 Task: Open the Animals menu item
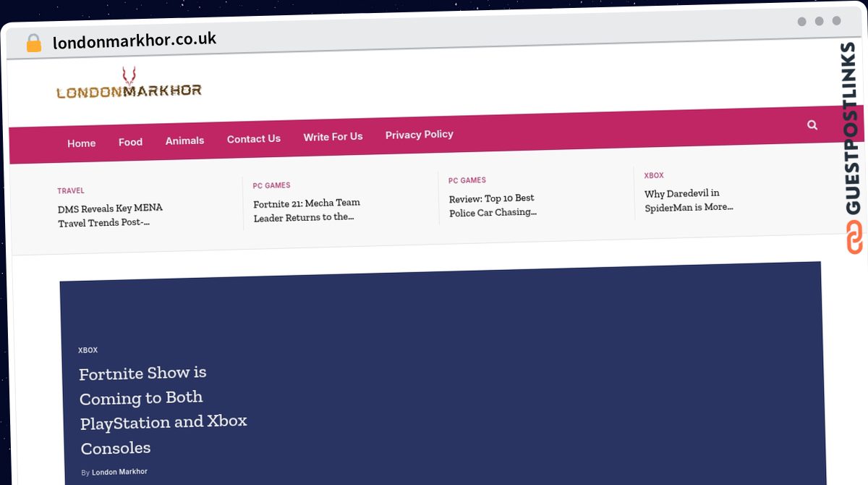point(184,140)
